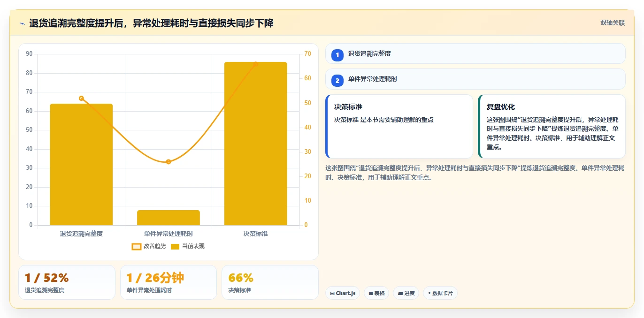Click the star icon in 数据卡片 tag
Image resolution: width=644 pixels, height=318 pixels.
(429, 294)
